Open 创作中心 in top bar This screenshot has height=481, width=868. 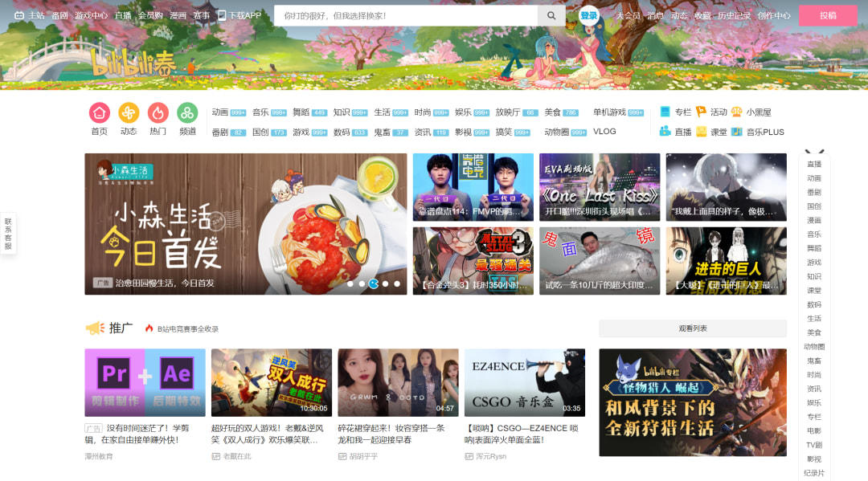click(774, 15)
